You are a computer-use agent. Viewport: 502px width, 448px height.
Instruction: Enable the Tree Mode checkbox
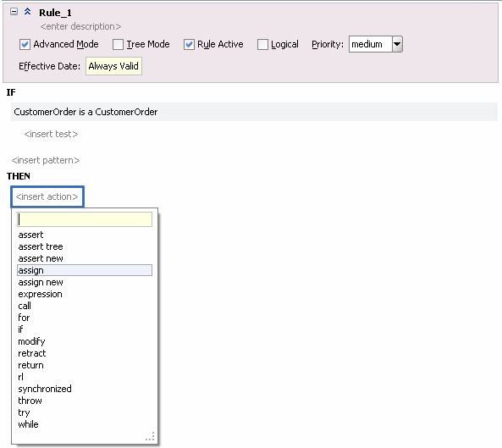118,44
